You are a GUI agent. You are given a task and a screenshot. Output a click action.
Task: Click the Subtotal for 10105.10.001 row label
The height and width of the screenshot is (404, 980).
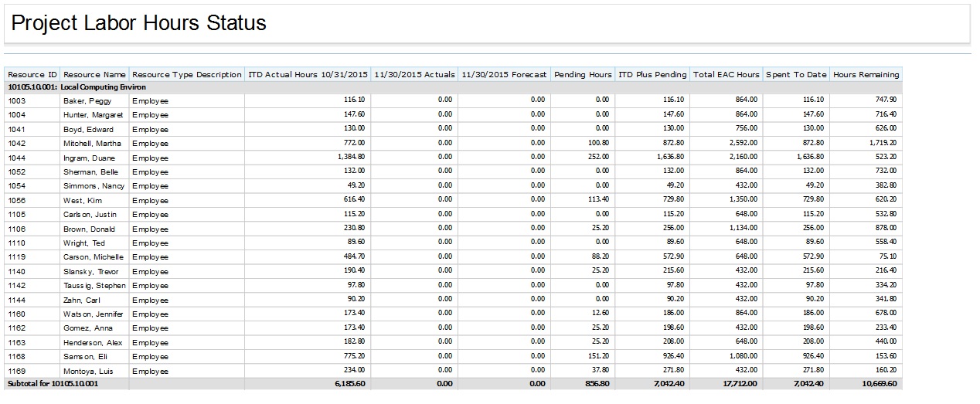[53, 384]
